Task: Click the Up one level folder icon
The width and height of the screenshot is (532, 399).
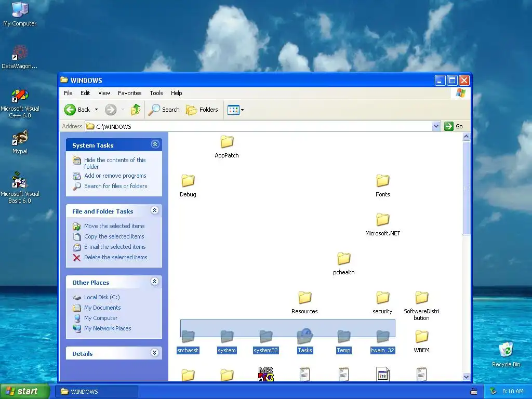Action: click(136, 110)
